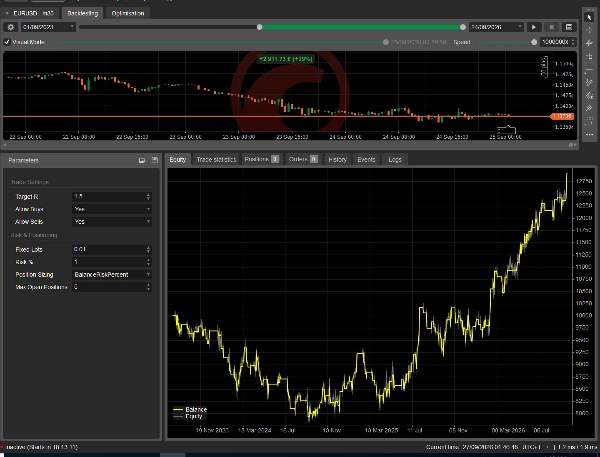Click the chart scale lock icon near price axis

tap(544, 67)
